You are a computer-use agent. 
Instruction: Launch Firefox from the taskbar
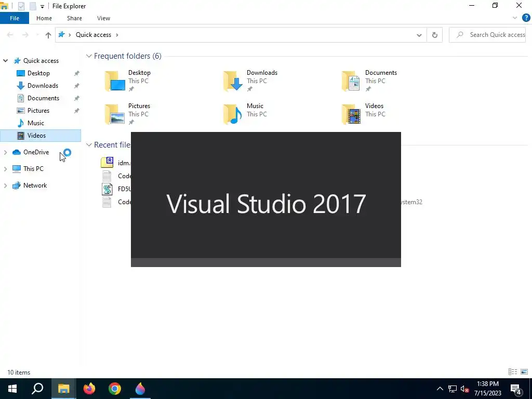(89, 389)
